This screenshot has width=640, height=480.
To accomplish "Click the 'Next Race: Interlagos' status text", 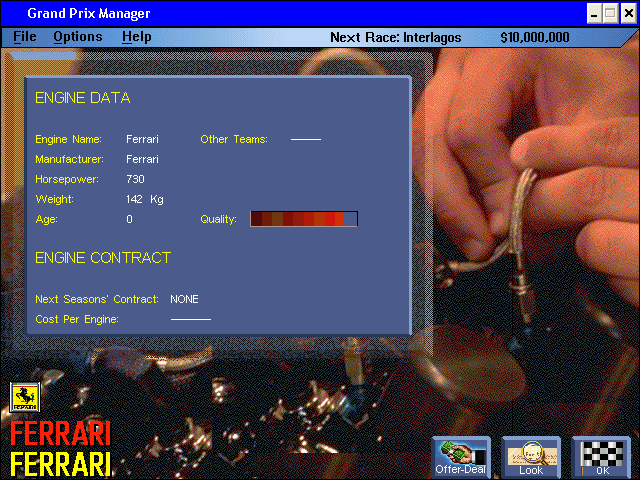I will (x=396, y=38).
